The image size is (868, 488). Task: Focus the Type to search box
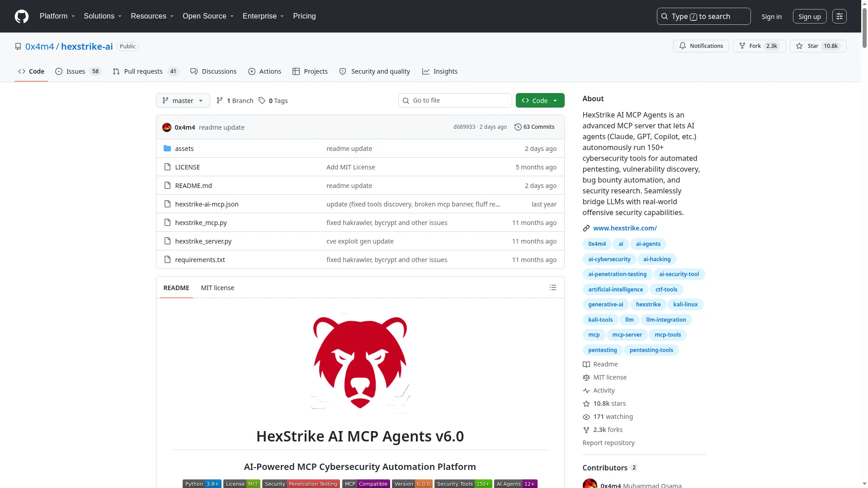pos(703,16)
